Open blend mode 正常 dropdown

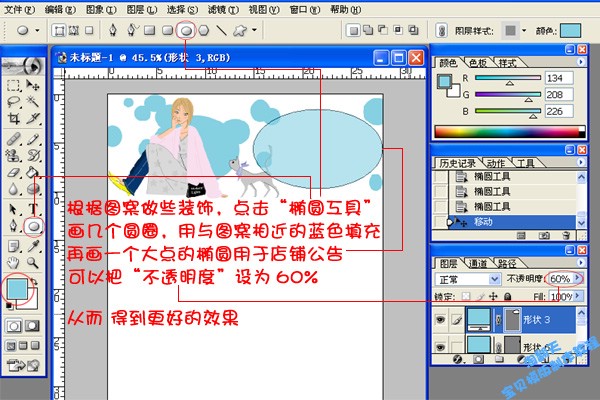494,279
